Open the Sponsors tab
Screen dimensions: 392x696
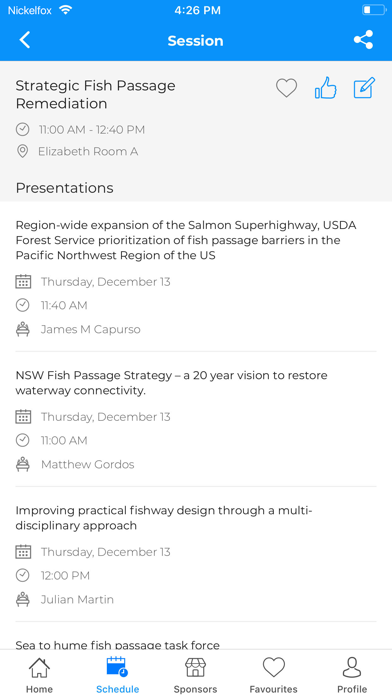195,675
